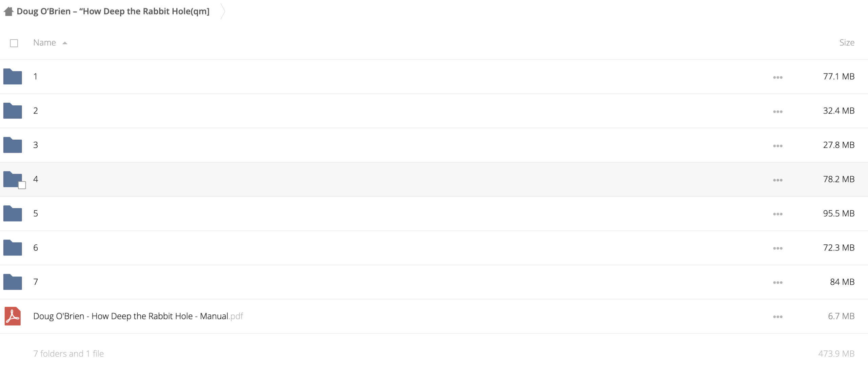Toggle Name sort order arrow
This screenshot has height=369, width=868.
65,43
